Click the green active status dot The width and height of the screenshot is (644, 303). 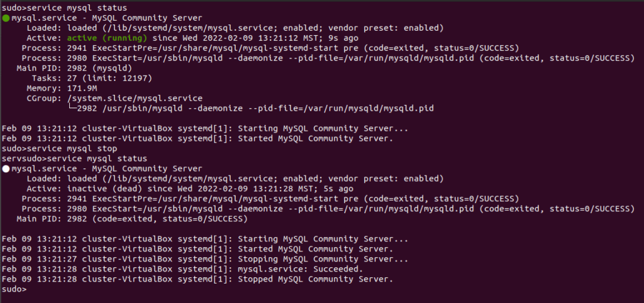[x=6, y=18]
